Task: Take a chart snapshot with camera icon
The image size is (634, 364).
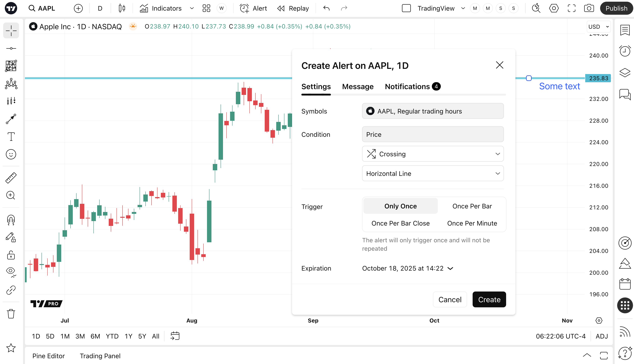Action: [x=589, y=8]
